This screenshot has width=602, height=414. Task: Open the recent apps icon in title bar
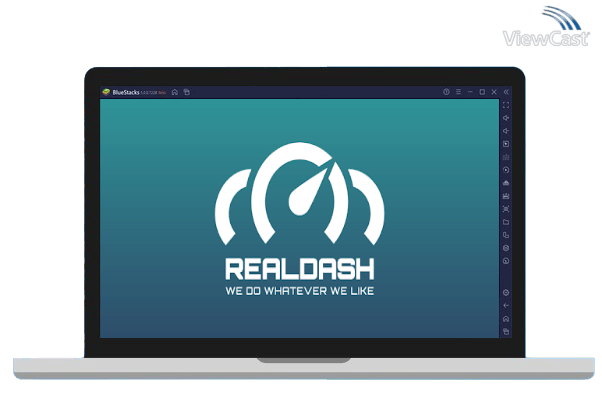tap(187, 92)
